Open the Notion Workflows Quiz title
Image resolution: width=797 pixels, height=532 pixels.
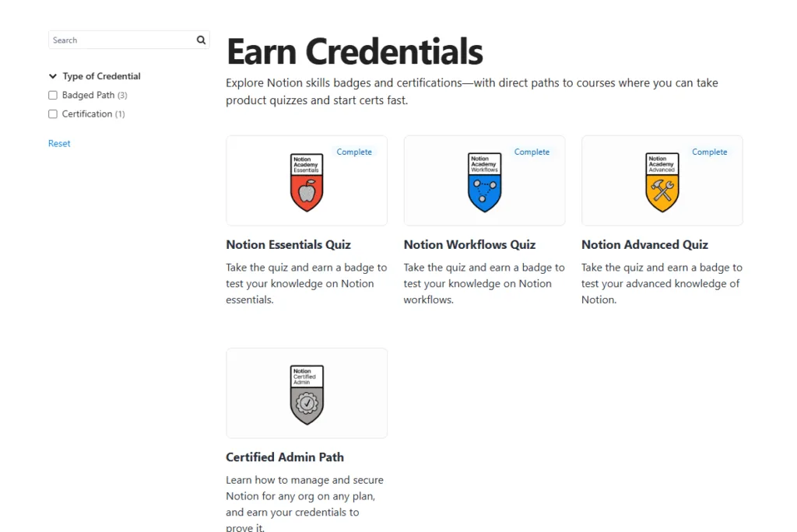coord(469,245)
